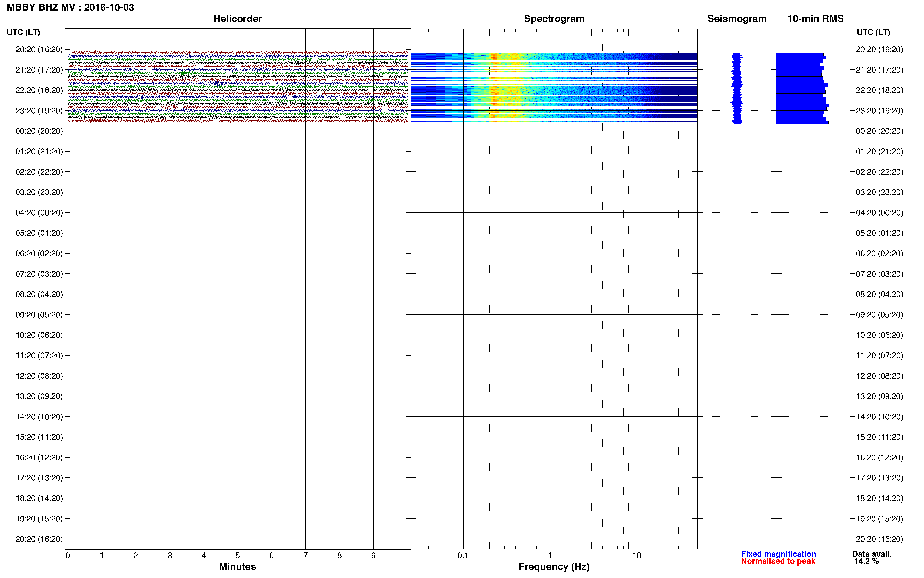The image size is (924, 578).
Task: Click the left 'UTC (LT)' axis label
Action: [x=23, y=32]
